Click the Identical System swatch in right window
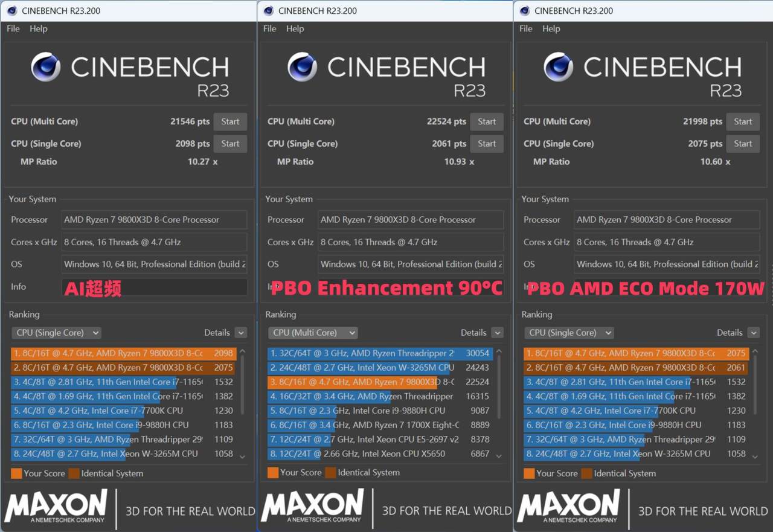 click(586, 473)
